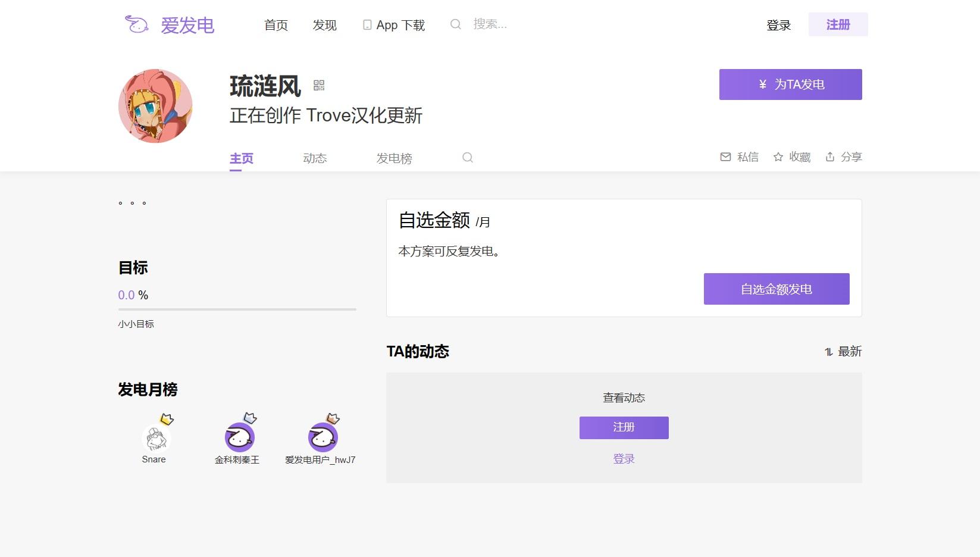Click the 目标 progress bar

pos(237,309)
